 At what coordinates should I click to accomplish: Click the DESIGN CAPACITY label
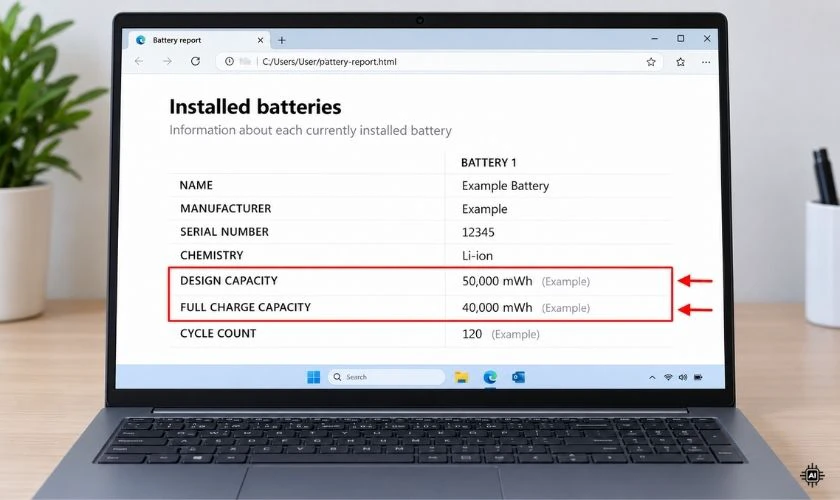(229, 281)
